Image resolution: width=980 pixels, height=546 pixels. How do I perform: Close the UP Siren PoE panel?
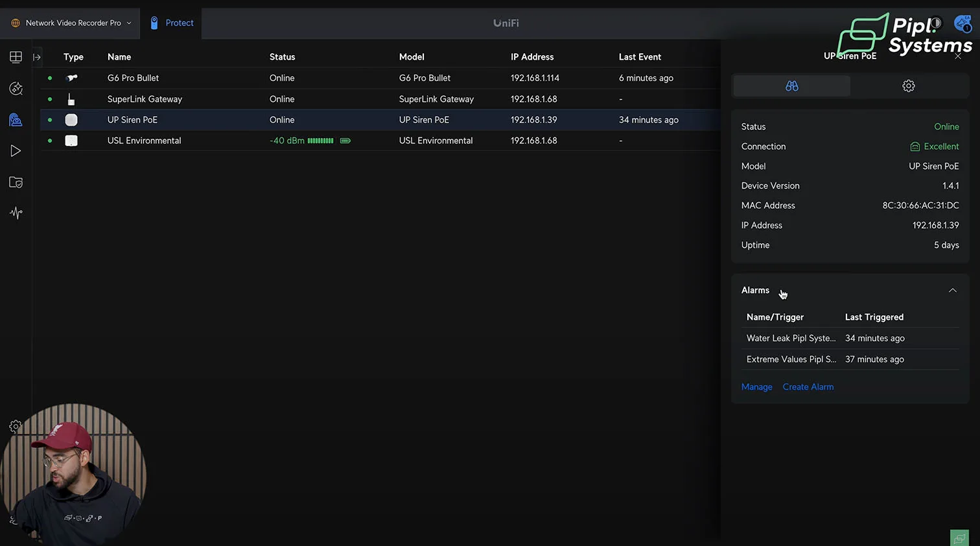[x=958, y=56]
